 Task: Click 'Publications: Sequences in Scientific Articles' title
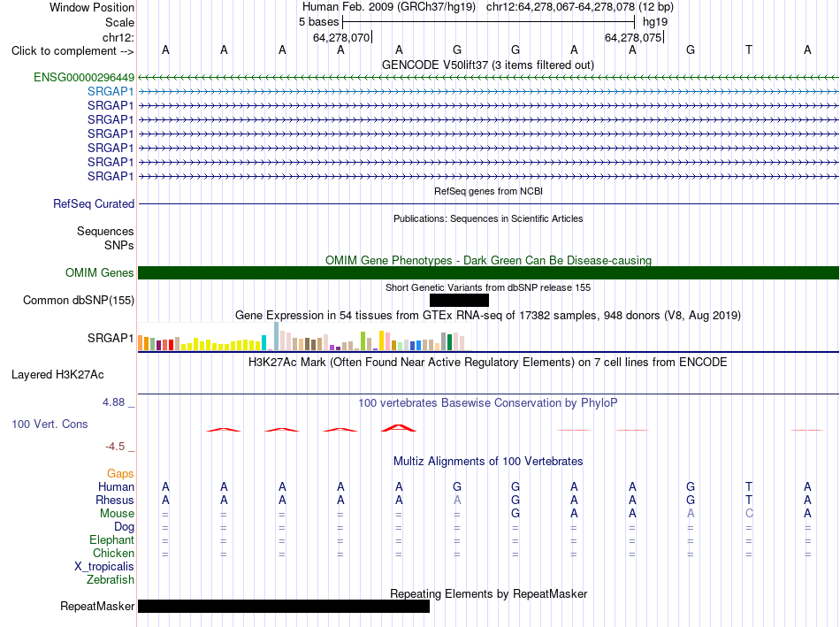coord(488,218)
